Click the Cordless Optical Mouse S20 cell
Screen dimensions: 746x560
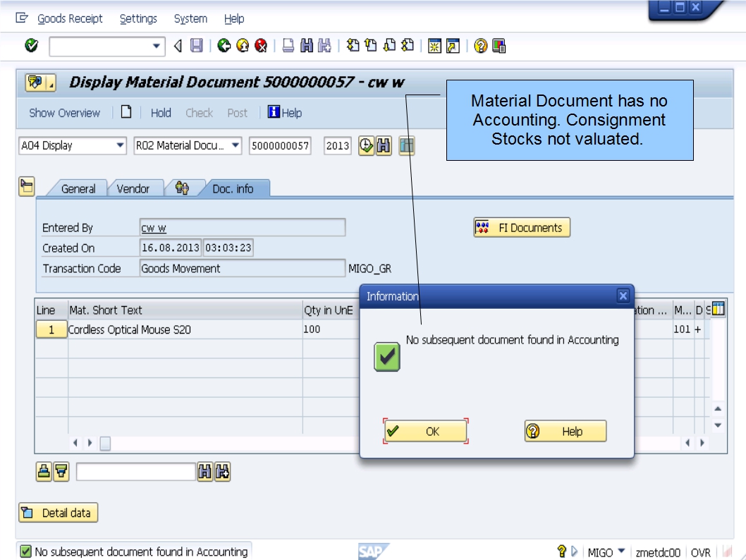click(185, 329)
